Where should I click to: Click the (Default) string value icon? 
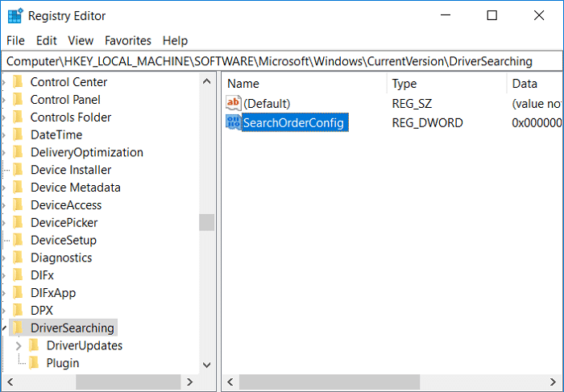click(233, 103)
